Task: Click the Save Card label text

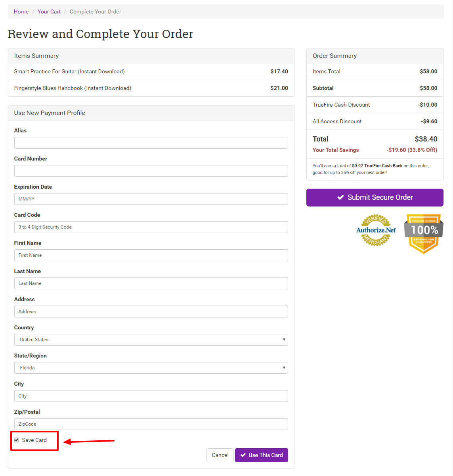Action: tap(34, 440)
